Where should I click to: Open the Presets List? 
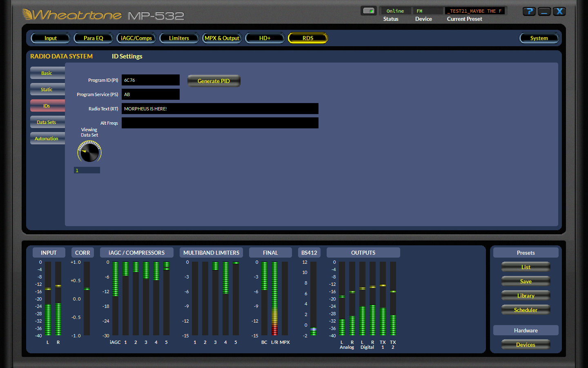click(x=526, y=267)
